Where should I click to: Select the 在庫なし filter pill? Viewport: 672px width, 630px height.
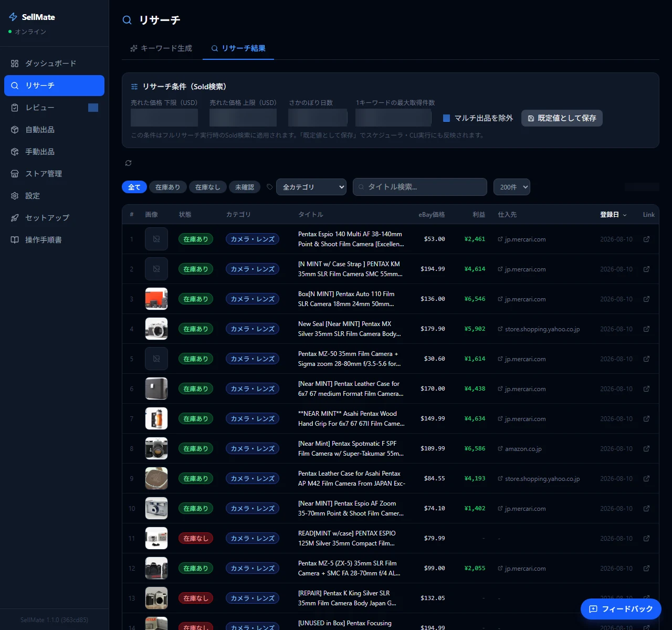pyautogui.click(x=207, y=187)
